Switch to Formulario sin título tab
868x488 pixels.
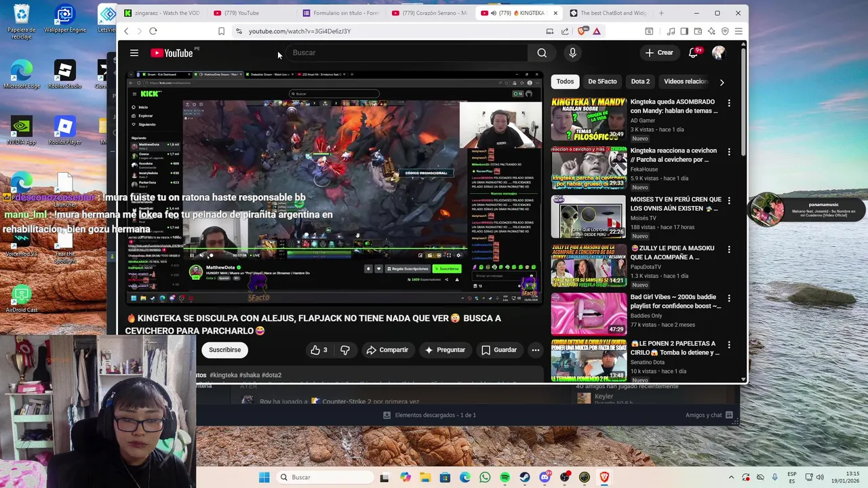click(340, 13)
